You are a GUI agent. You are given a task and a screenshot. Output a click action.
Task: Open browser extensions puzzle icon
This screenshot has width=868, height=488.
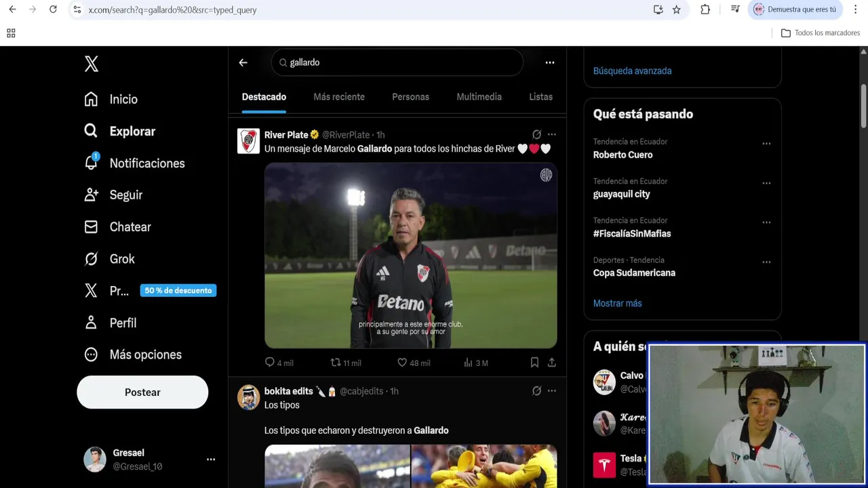coord(705,9)
